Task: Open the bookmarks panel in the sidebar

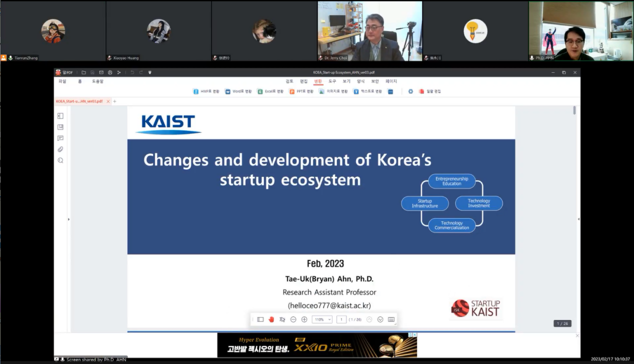Action: [60, 127]
